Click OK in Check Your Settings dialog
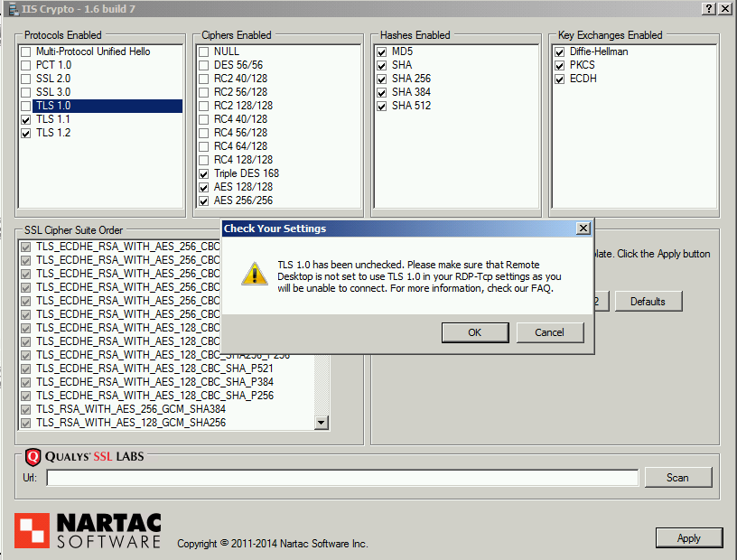Viewport: 737px width, 560px height. tap(475, 332)
